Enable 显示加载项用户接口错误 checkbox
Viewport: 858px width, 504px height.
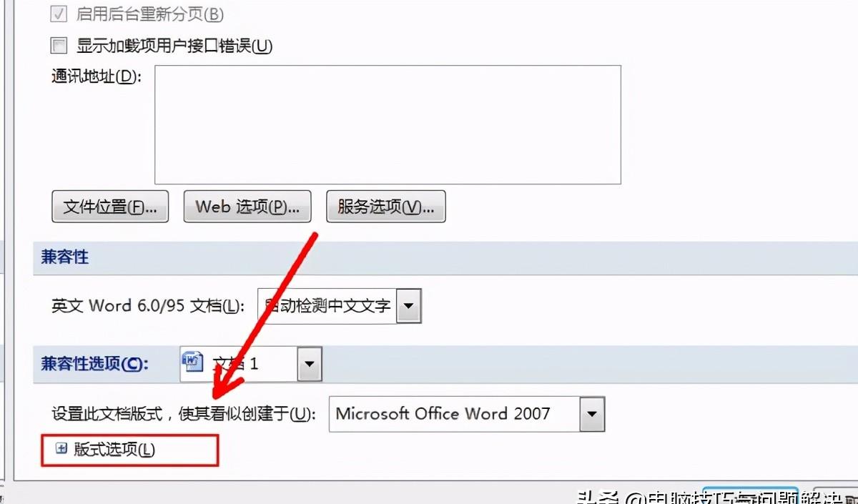(x=59, y=46)
